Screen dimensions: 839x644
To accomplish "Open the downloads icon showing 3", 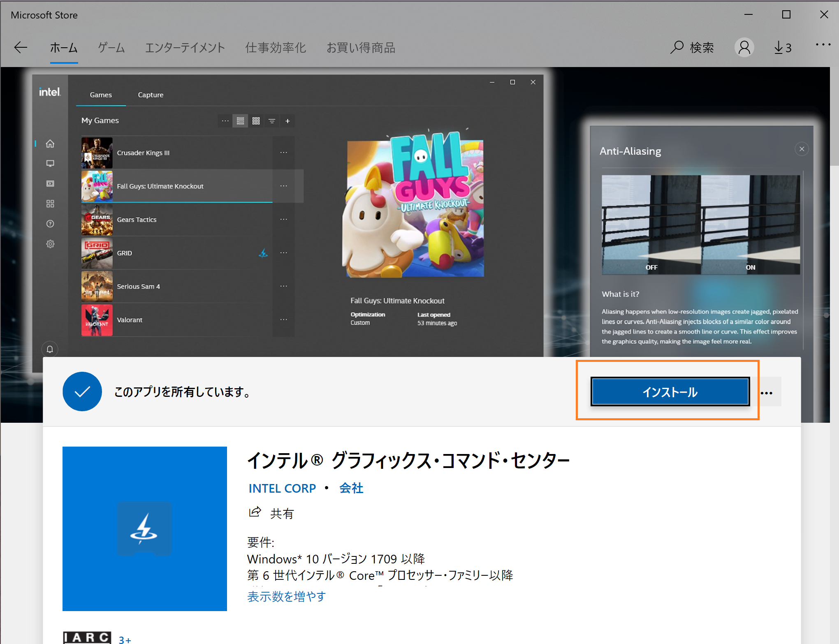I will [x=781, y=47].
